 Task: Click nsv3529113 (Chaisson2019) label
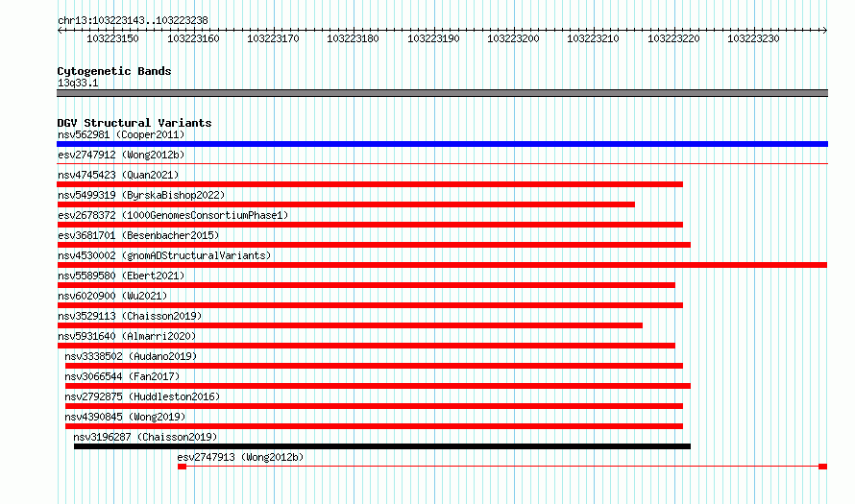tap(130, 316)
